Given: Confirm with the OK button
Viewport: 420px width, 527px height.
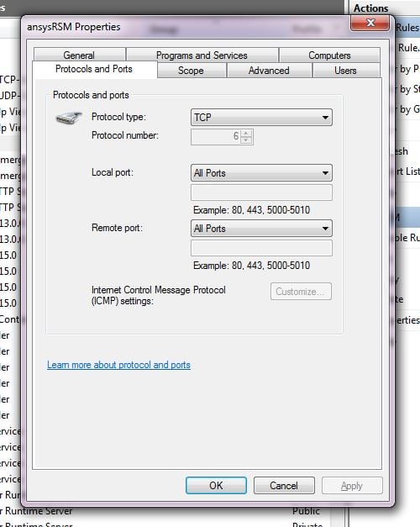Looking at the screenshot, I should (x=216, y=485).
